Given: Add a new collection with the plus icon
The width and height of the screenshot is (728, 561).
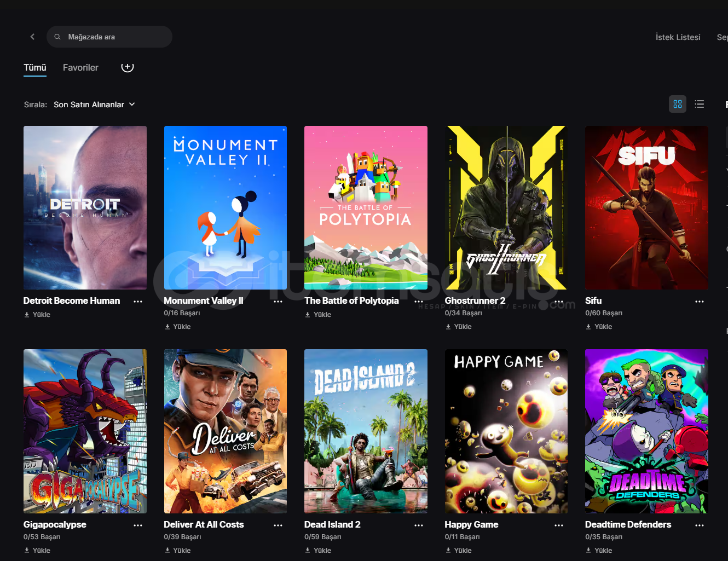Looking at the screenshot, I should pyautogui.click(x=128, y=67).
